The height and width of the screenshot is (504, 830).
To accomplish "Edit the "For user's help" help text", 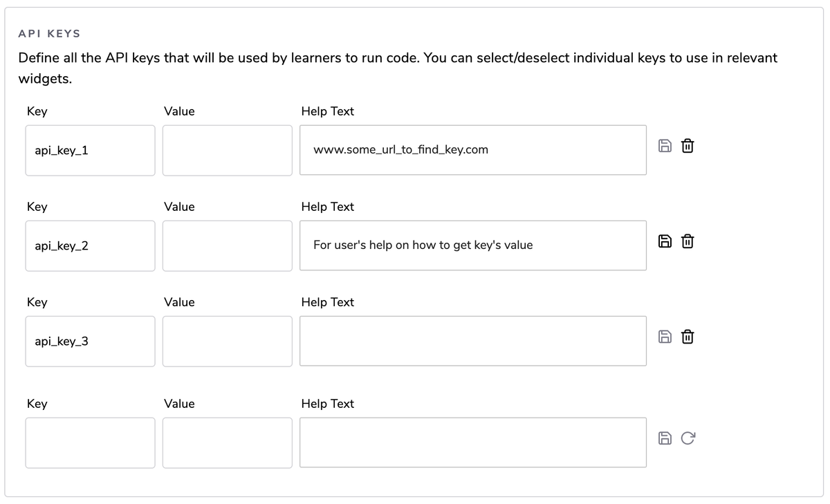I will [x=473, y=245].
